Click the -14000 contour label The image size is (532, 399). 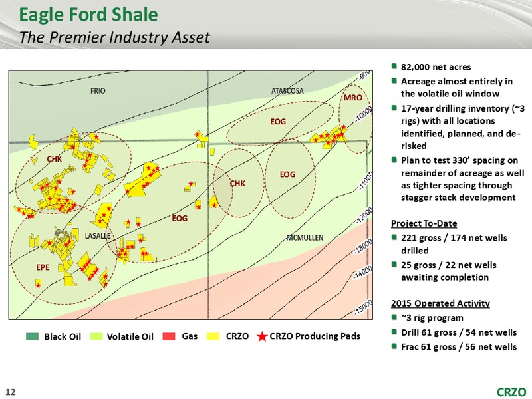362,273
